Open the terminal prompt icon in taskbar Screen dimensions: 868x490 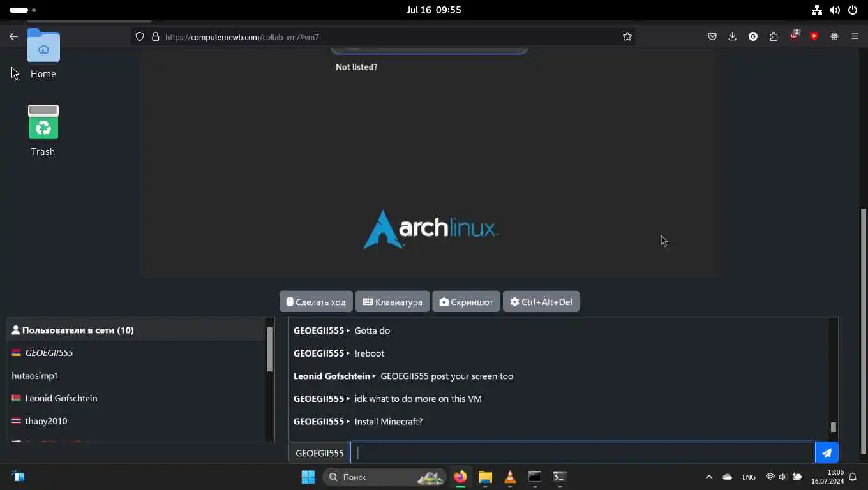(x=560, y=477)
